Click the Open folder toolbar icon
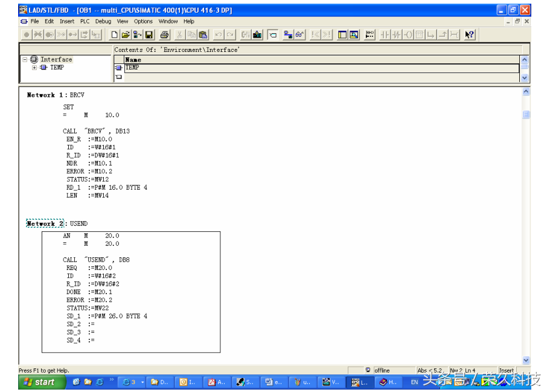This screenshot has height=392, width=550. 126,35
